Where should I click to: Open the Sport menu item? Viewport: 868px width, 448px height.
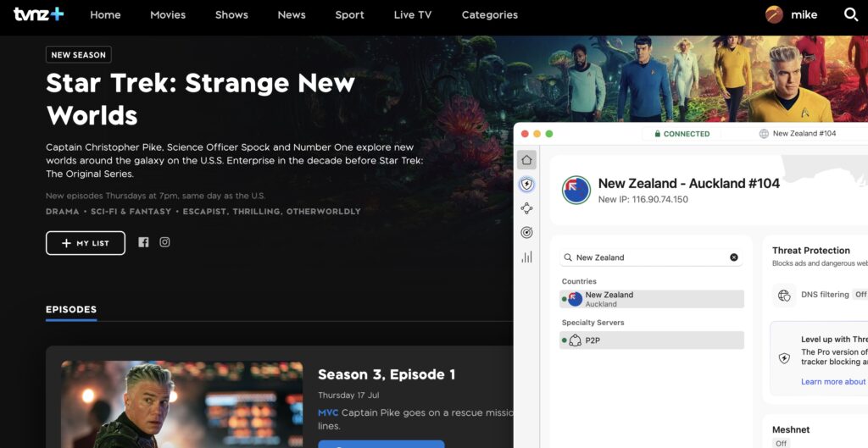point(349,15)
